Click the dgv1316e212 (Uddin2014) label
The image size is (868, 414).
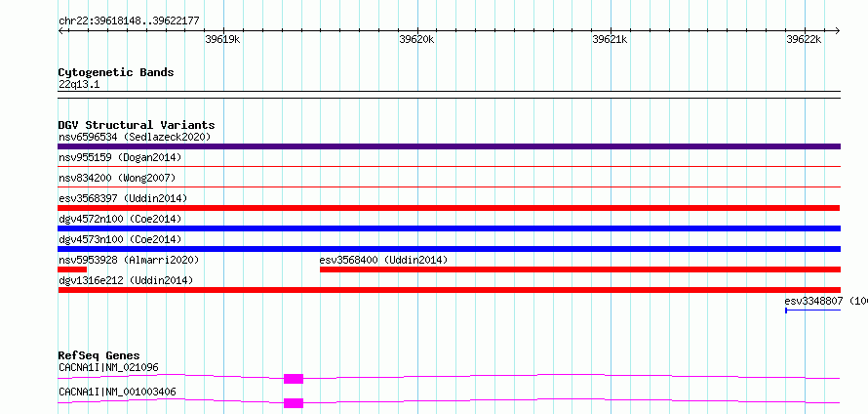click(126, 280)
